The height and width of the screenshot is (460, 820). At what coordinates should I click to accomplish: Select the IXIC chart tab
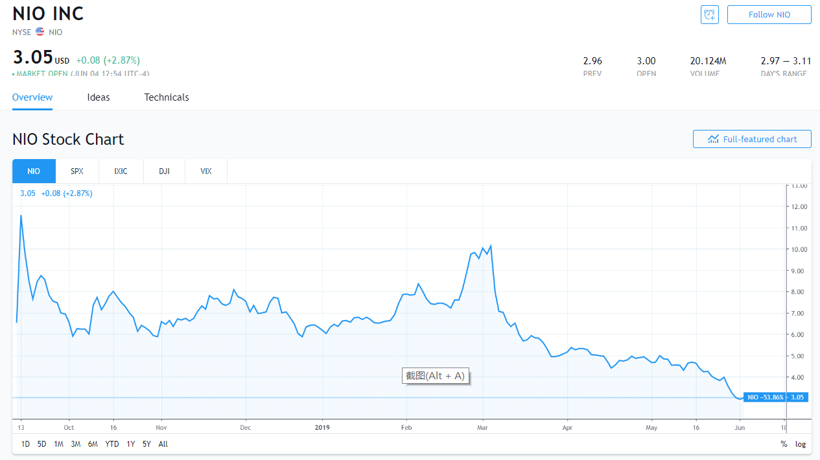tap(121, 171)
